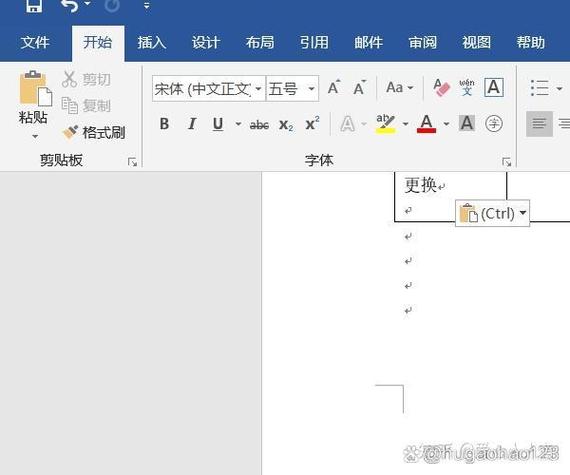This screenshot has height=475, width=570.
Task: Expand the 粘贴 options arrow
Action: pyautogui.click(x=35, y=137)
